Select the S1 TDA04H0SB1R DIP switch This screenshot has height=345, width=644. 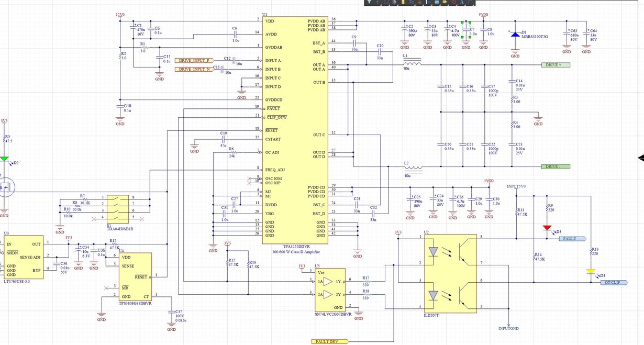pos(120,207)
